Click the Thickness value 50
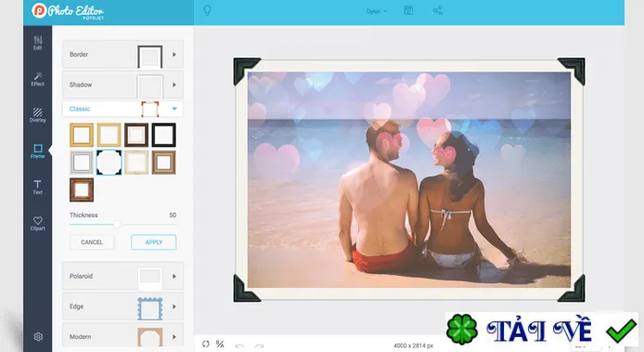This screenshot has width=644, height=352. (173, 215)
